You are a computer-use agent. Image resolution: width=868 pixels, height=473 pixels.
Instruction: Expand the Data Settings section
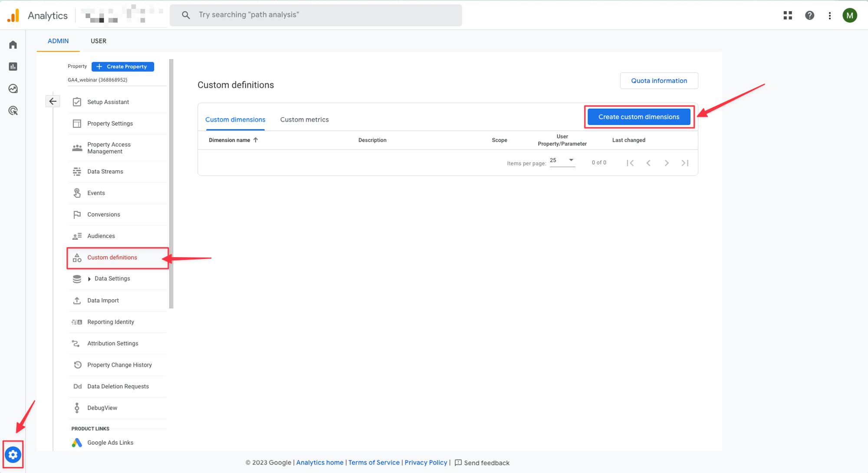pos(89,279)
